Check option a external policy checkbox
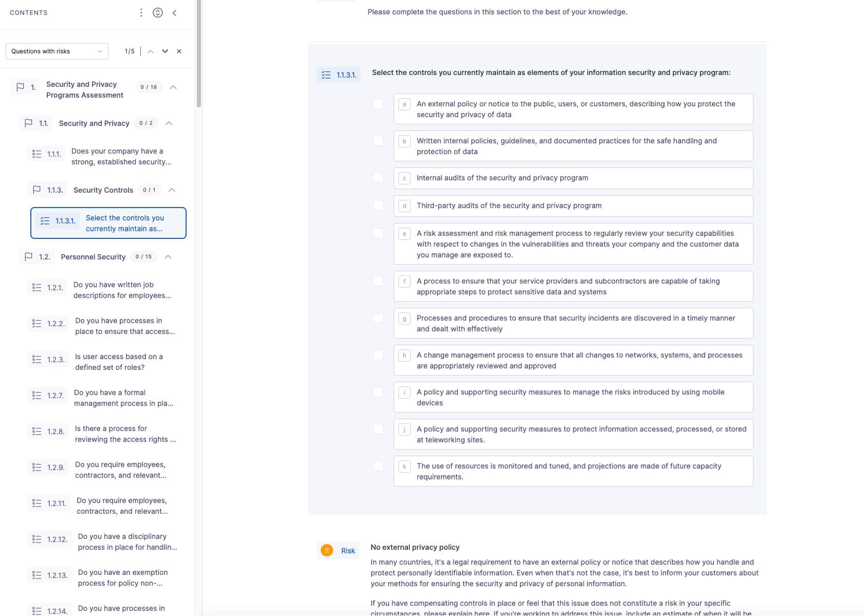 (x=378, y=104)
